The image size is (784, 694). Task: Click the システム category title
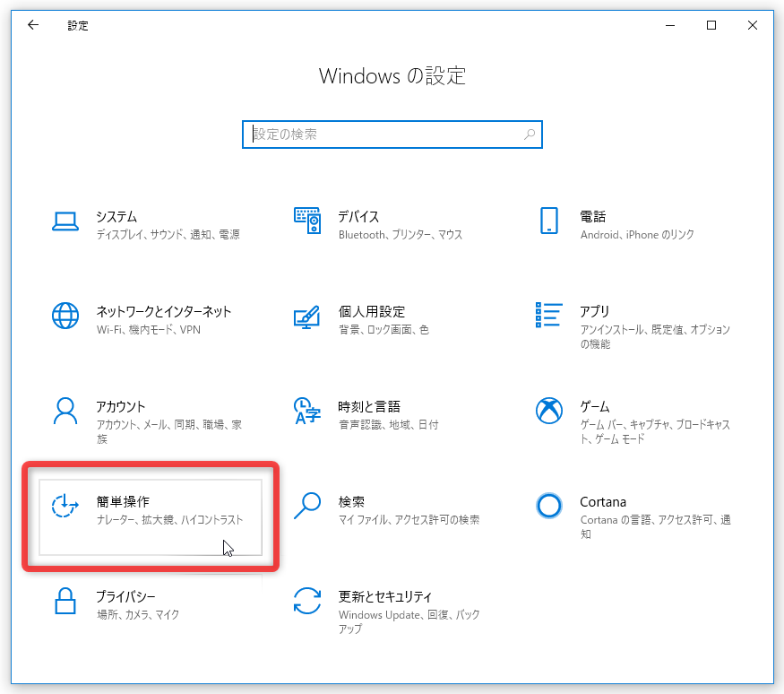point(116,217)
